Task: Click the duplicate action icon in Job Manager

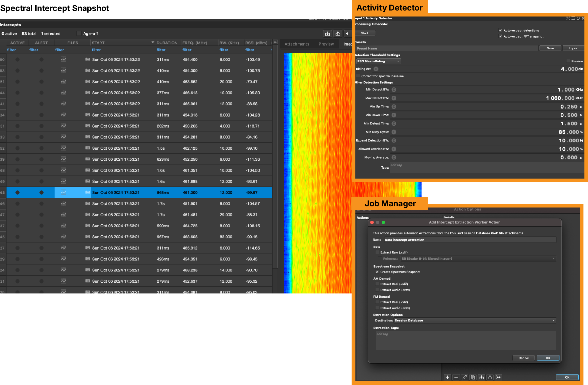Action: tap(473, 377)
